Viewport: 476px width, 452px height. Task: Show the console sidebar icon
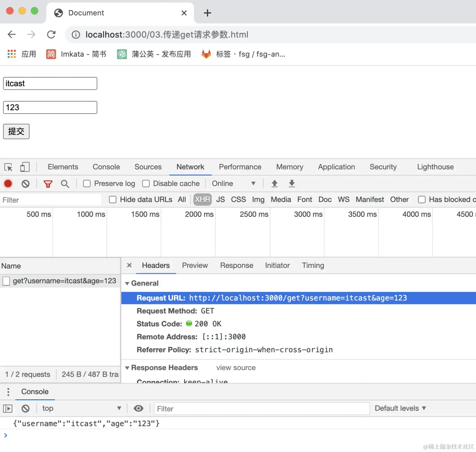tap(8, 409)
